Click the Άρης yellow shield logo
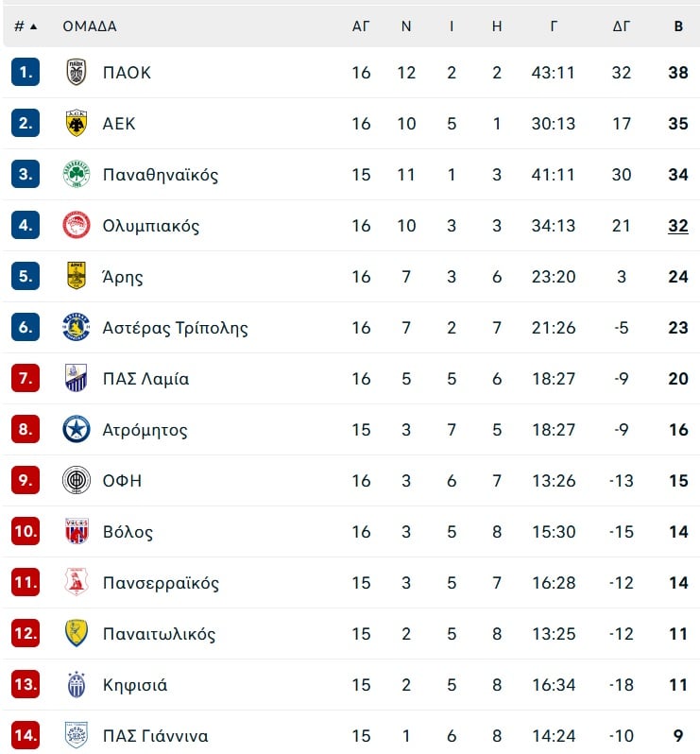 (x=76, y=276)
